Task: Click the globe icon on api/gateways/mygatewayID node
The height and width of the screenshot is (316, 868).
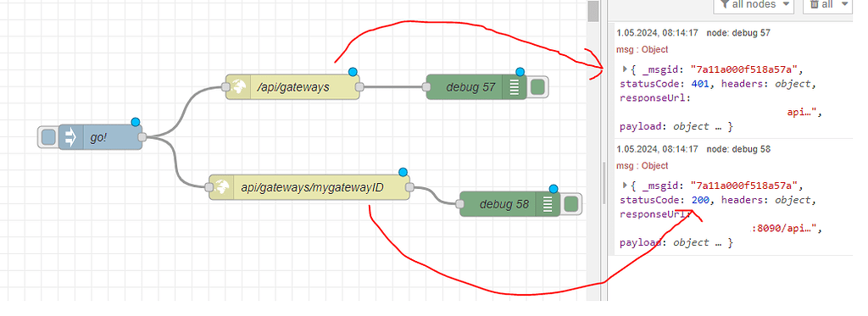Action: [222, 187]
